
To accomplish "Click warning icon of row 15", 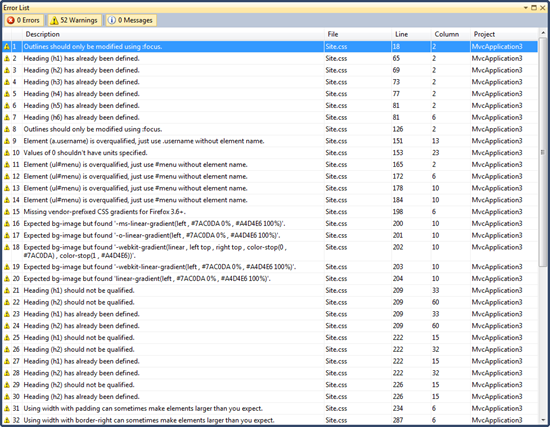I will point(7,212).
